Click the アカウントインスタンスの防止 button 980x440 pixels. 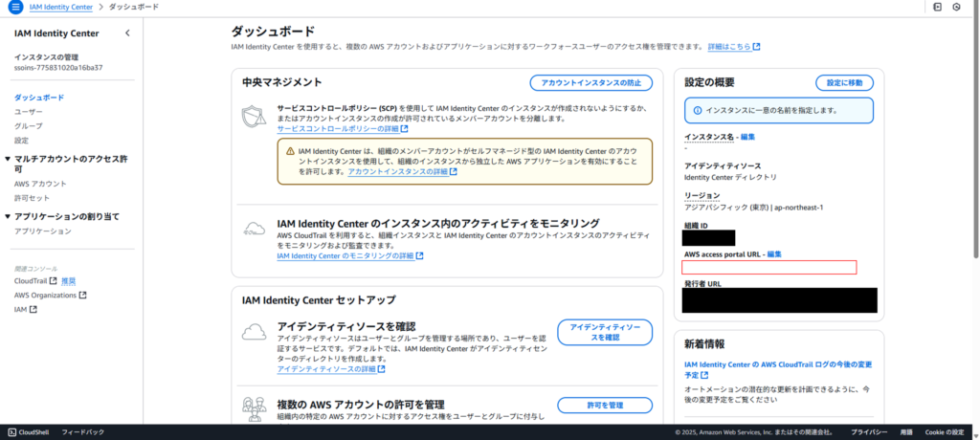point(590,82)
